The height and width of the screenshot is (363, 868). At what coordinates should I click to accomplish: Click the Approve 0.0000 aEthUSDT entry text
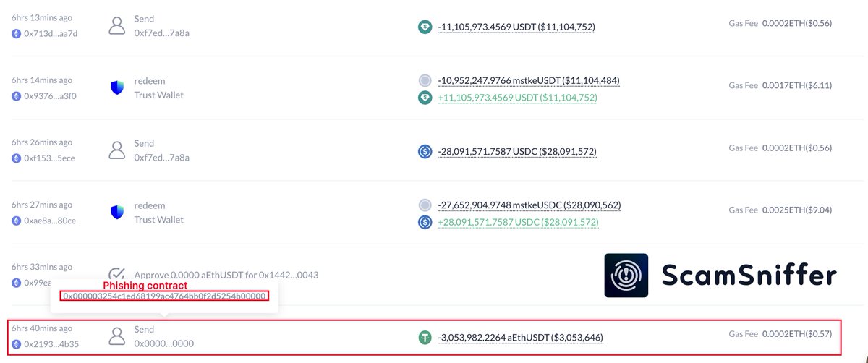point(226,276)
